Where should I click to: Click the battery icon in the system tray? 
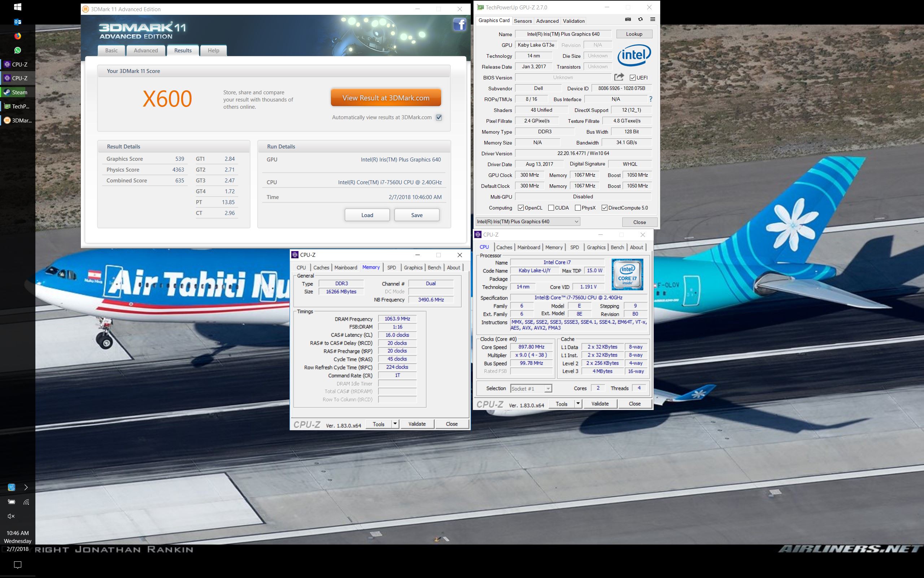12,501
